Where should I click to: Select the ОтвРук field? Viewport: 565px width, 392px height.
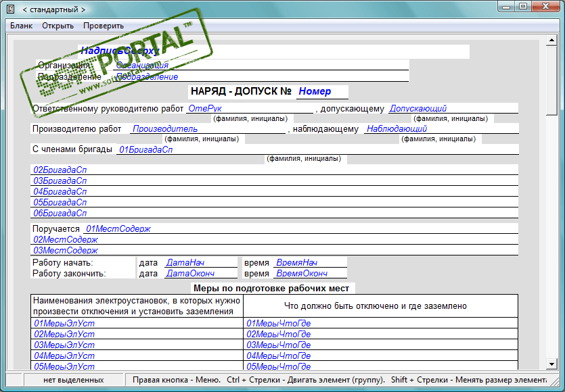pos(250,108)
